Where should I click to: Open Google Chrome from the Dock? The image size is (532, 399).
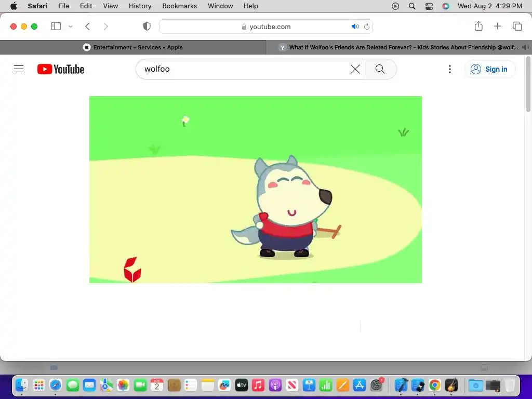pos(435,385)
